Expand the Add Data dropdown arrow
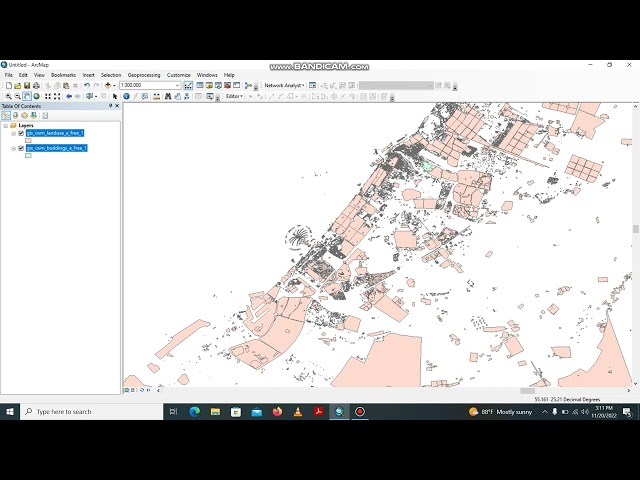Image resolution: width=640 pixels, height=480 pixels. click(x=114, y=85)
